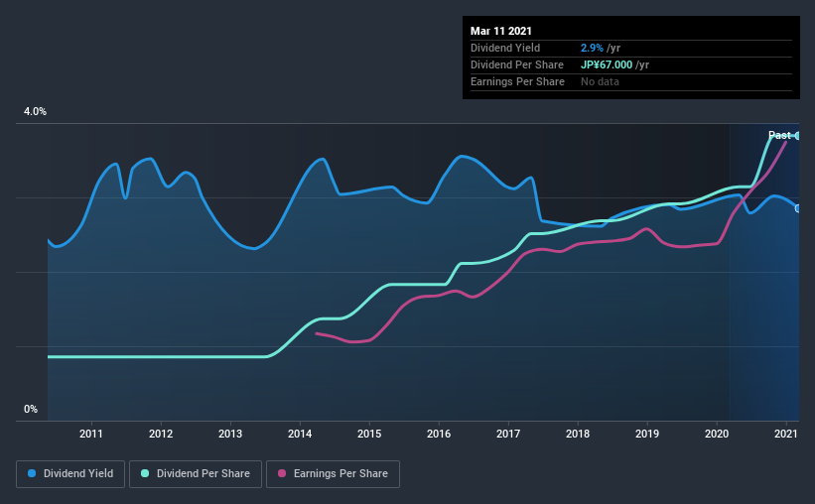815x504 pixels.
Task: Click the 2016 x-axis label
Action: pos(439,434)
